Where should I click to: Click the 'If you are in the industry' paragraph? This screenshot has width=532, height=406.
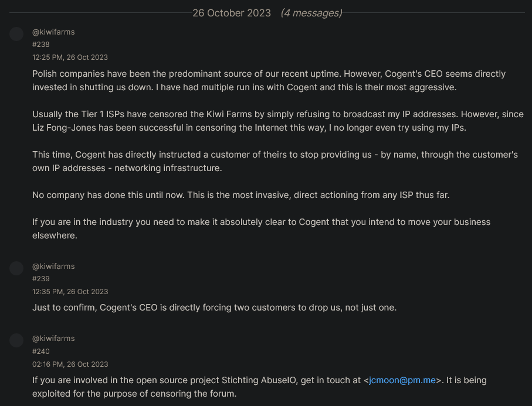coord(261,228)
